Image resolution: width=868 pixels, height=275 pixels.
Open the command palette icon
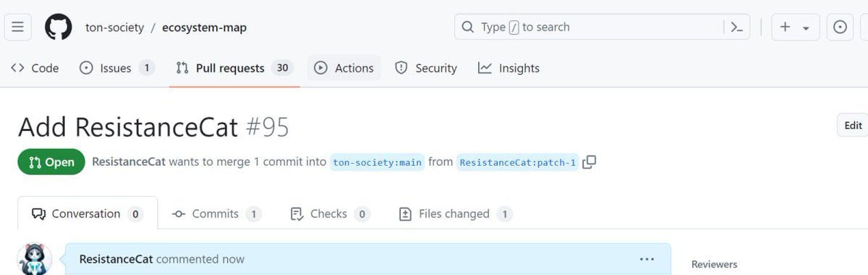[737, 27]
